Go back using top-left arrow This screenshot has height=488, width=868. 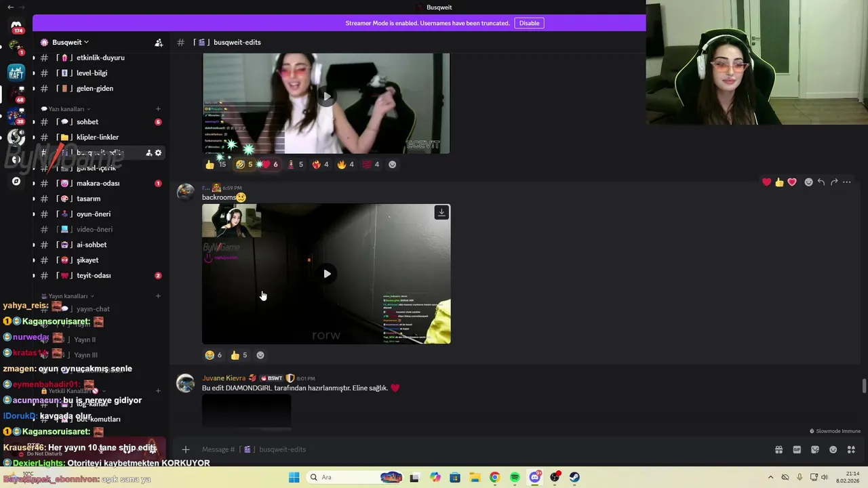10,7
